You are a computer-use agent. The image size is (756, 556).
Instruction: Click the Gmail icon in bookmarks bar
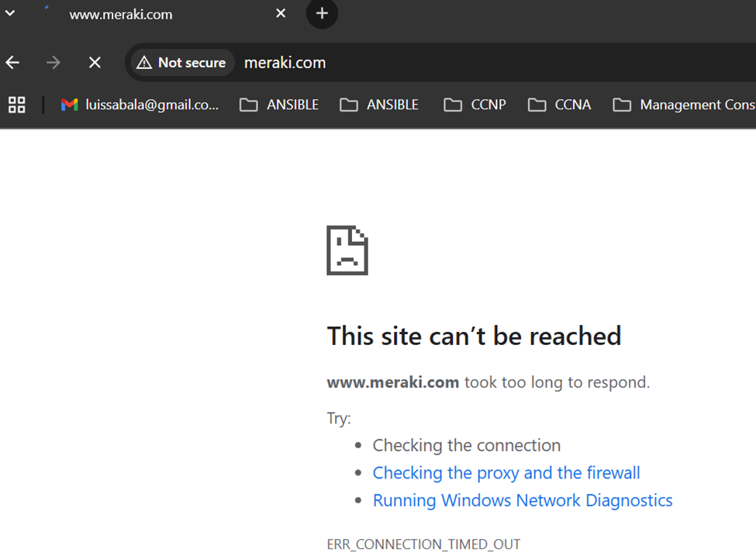pos(70,105)
